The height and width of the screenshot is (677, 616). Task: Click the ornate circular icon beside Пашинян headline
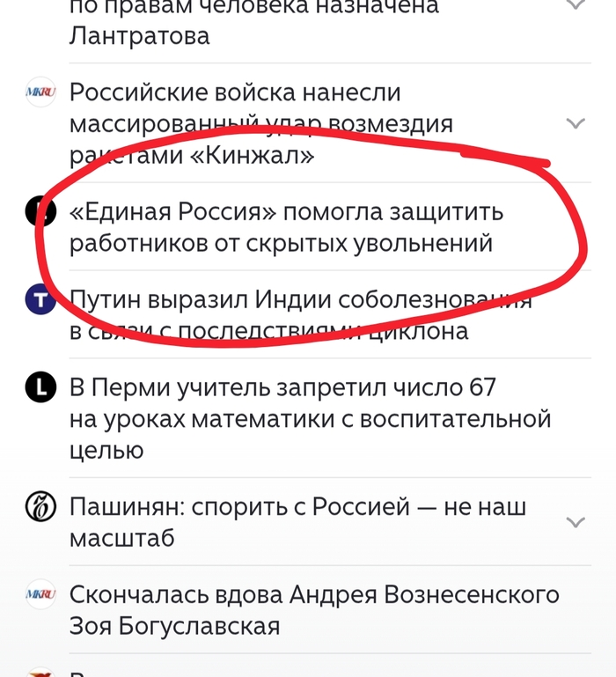point(40,506)
